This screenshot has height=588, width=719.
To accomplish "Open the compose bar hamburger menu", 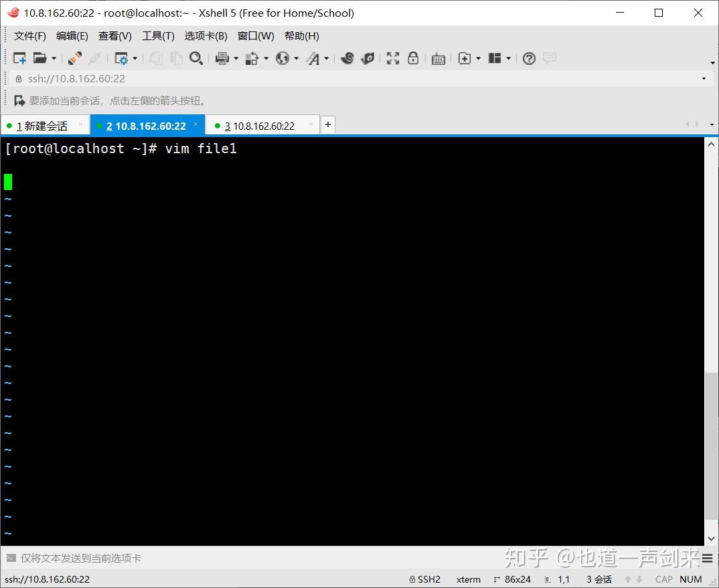I will (707, 558).
